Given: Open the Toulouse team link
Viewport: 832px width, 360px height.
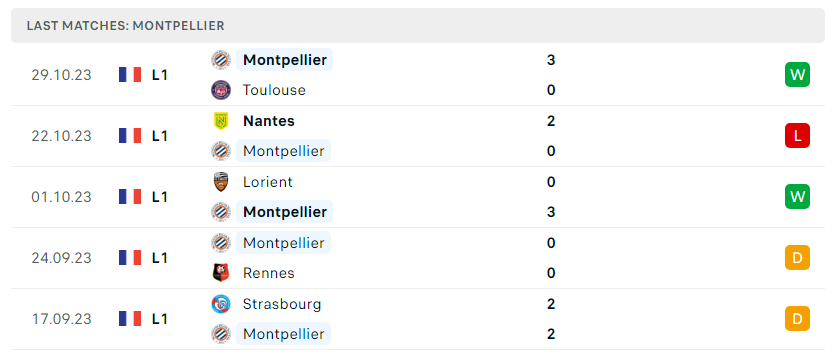Looking at the screenshot, I should (274, 90).
